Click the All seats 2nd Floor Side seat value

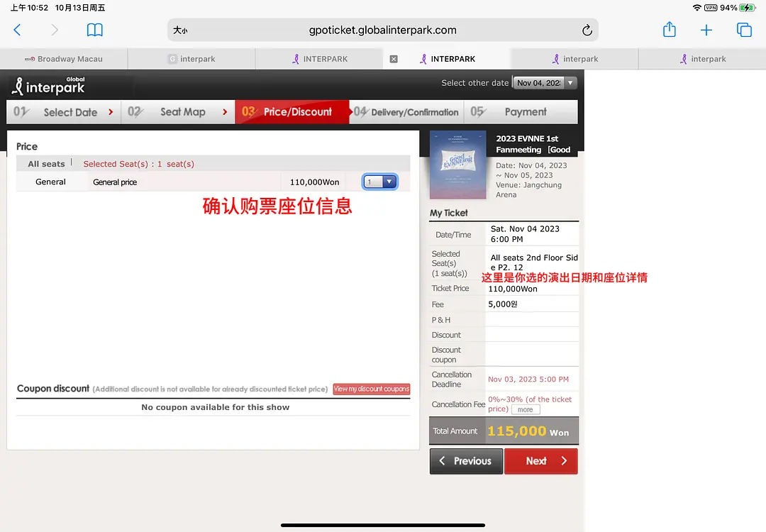[534, 262]
